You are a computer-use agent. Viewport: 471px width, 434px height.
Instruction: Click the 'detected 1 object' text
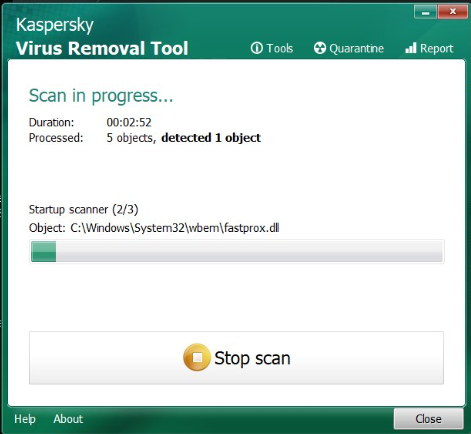211,138
